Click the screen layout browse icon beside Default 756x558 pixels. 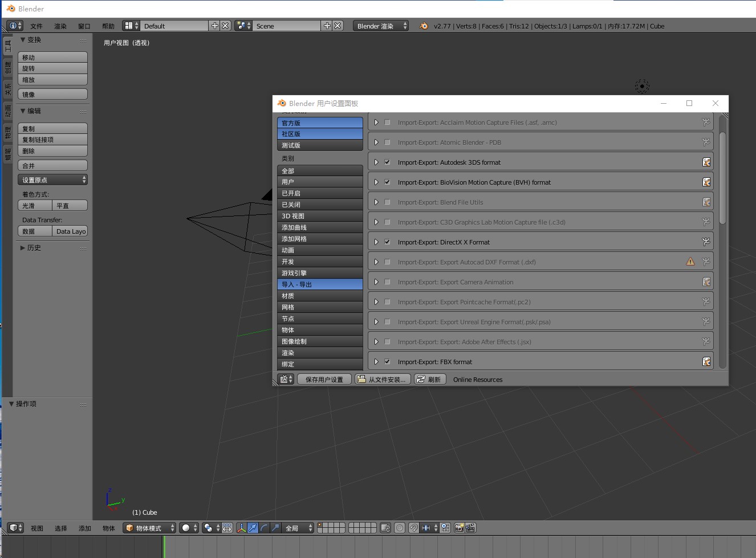coord(131,26)
